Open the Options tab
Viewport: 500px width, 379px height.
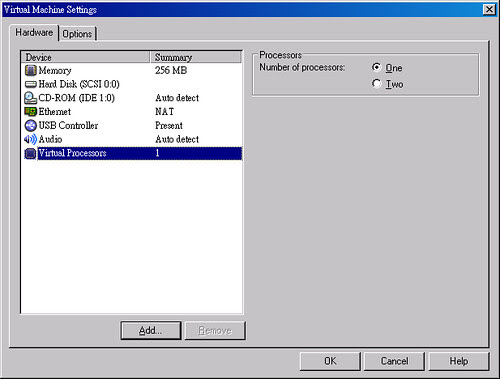[x=77, y=34]
